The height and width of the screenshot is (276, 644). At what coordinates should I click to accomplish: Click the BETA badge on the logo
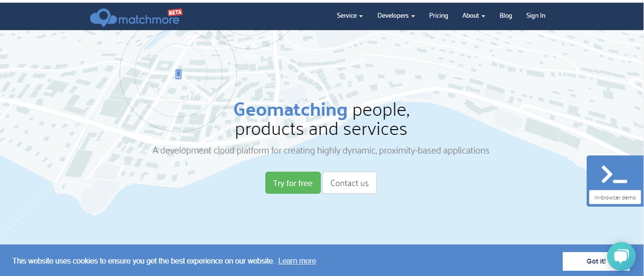click(175, 12)
